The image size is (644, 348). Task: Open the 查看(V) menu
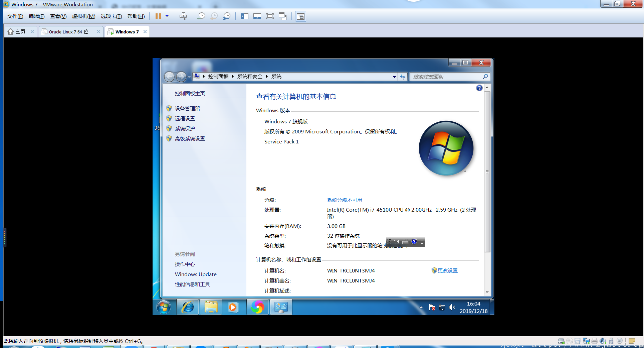58,16
